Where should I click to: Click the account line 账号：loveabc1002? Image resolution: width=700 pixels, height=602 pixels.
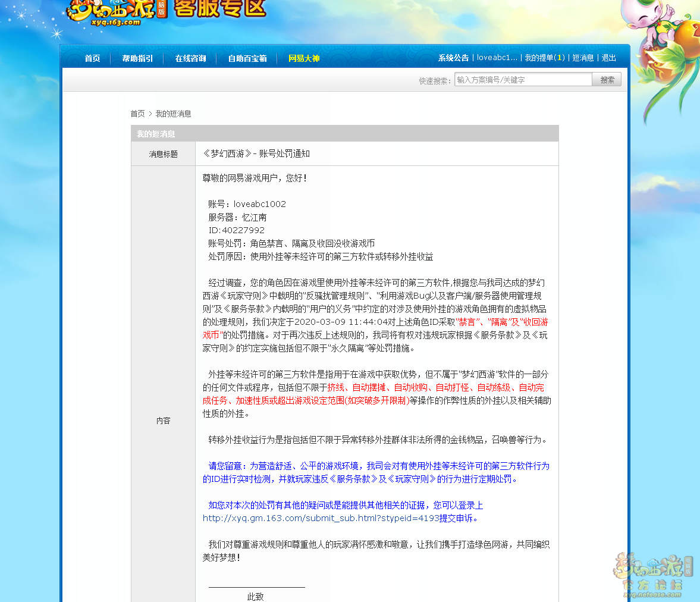(247, 204)
